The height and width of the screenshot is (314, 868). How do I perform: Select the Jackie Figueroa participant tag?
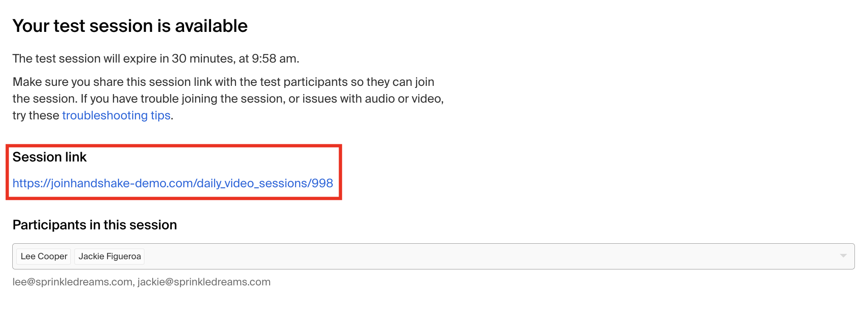click(x=110, y=256)
